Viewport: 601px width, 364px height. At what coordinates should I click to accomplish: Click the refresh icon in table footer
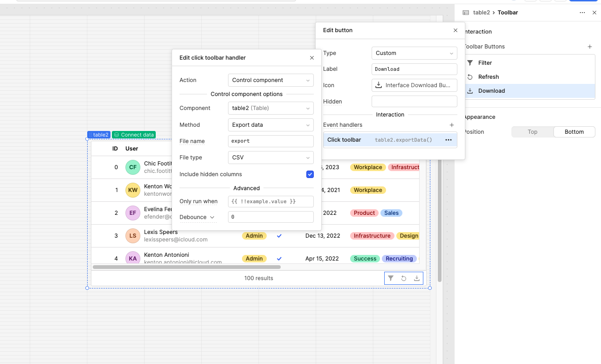tap(404, 278)
